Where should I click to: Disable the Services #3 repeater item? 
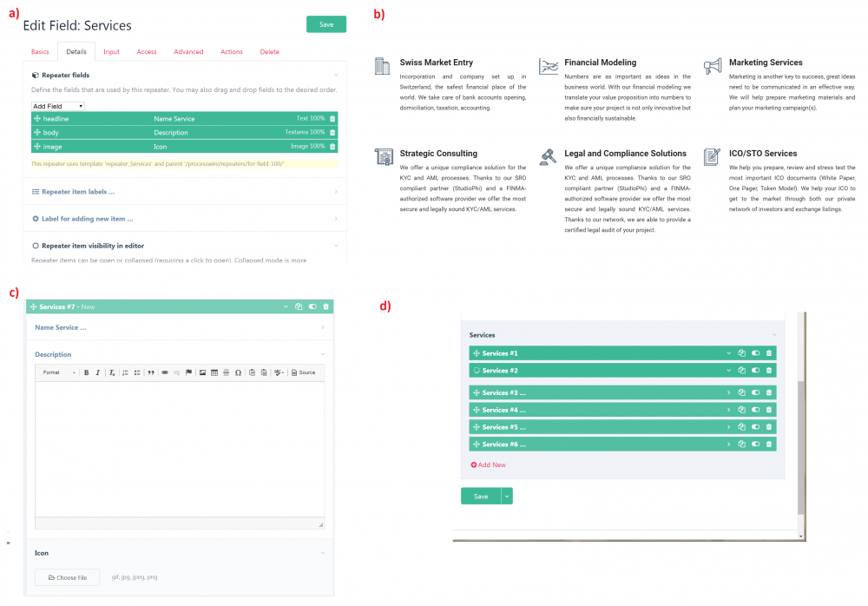pyautogui.click(x=755, y=392)
